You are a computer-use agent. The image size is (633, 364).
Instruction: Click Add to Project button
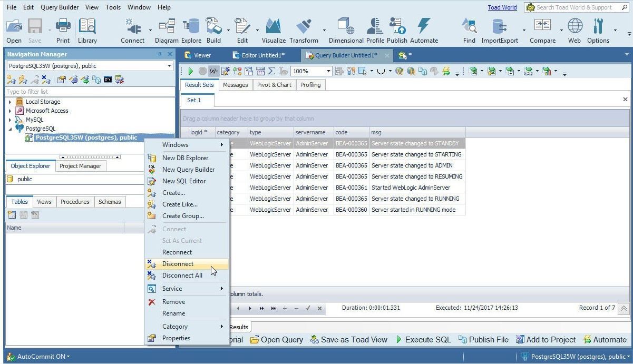(x=546, y=340)
